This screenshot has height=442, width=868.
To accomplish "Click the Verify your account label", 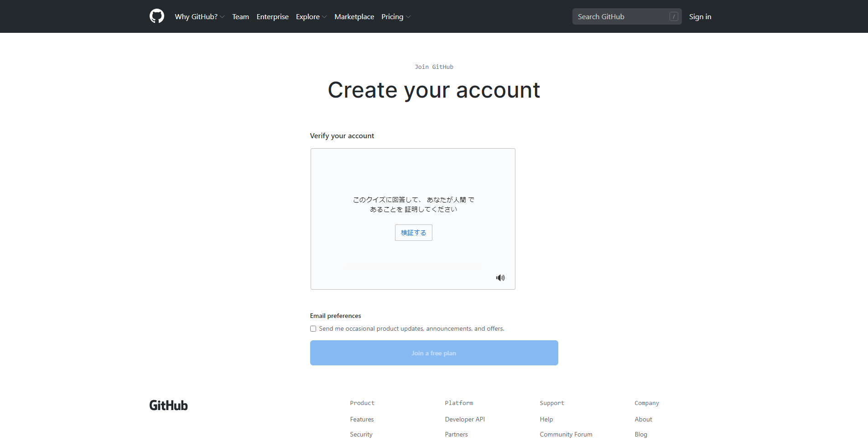I will 342,135.
